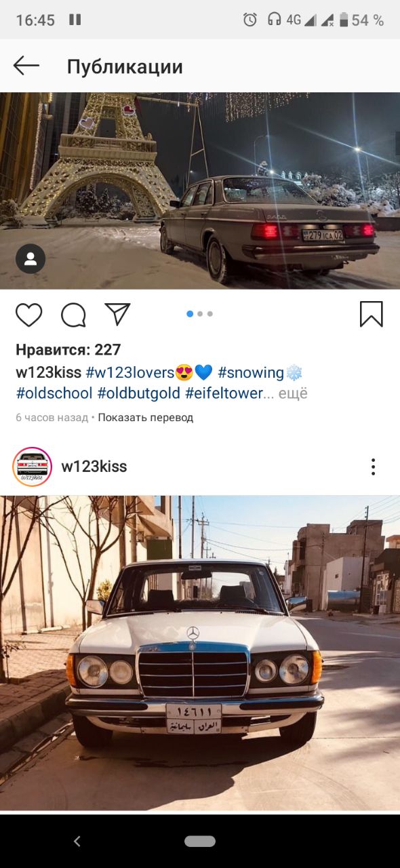
Task: Open the #w123lovers hashtag
Action: (x=130, y=372)
